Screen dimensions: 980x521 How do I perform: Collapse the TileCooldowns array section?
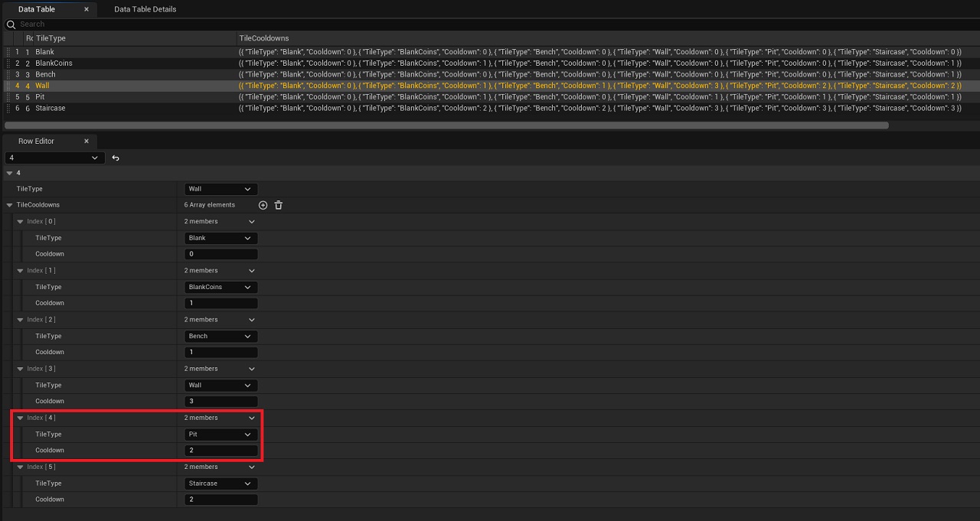click(x=9, y=205)
